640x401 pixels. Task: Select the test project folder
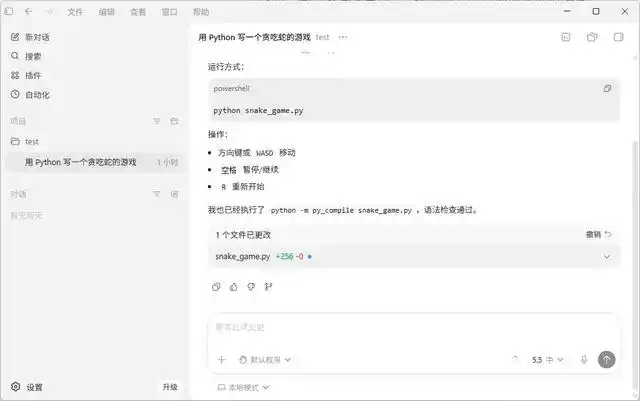(95, 142)
